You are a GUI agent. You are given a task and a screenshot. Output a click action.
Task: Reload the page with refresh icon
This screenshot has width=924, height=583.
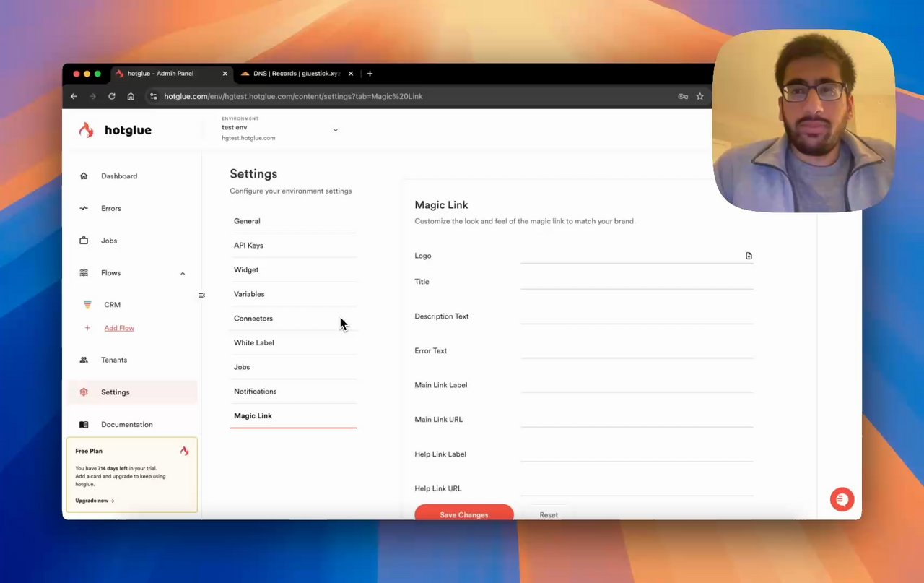tap(112, 96)
